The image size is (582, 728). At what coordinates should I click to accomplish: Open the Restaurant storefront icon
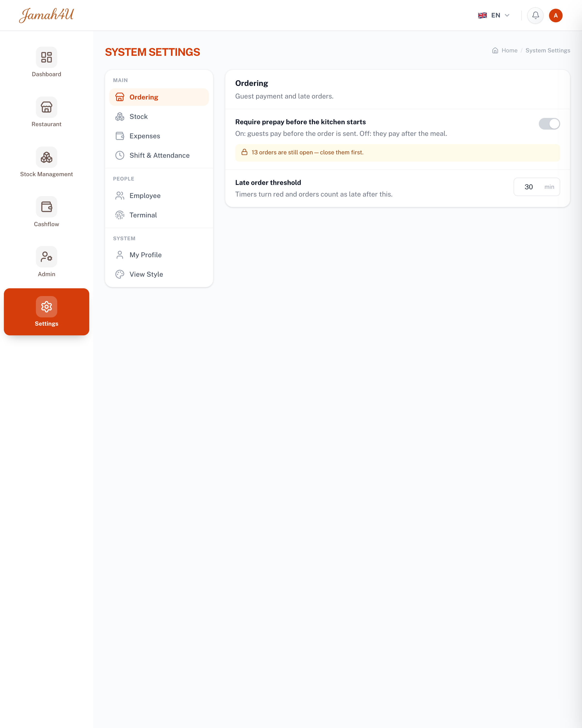tap(47, 107)
